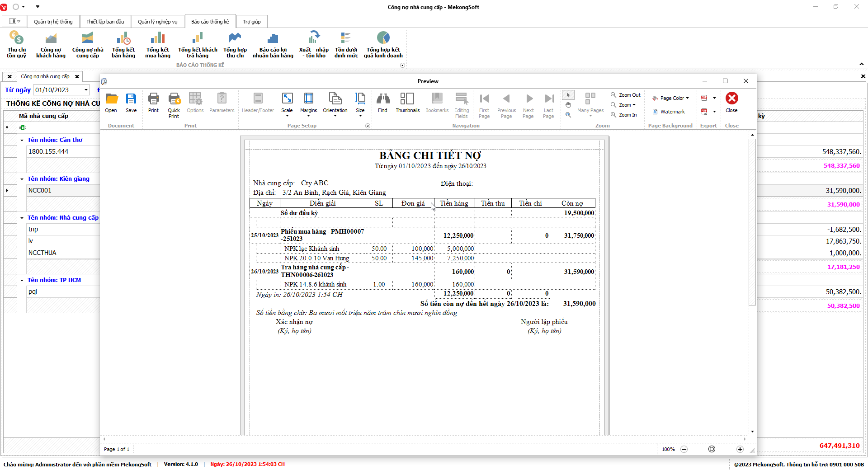Click the Quick Print icon
The image size is (868, 470).
(x=174, y=104)
